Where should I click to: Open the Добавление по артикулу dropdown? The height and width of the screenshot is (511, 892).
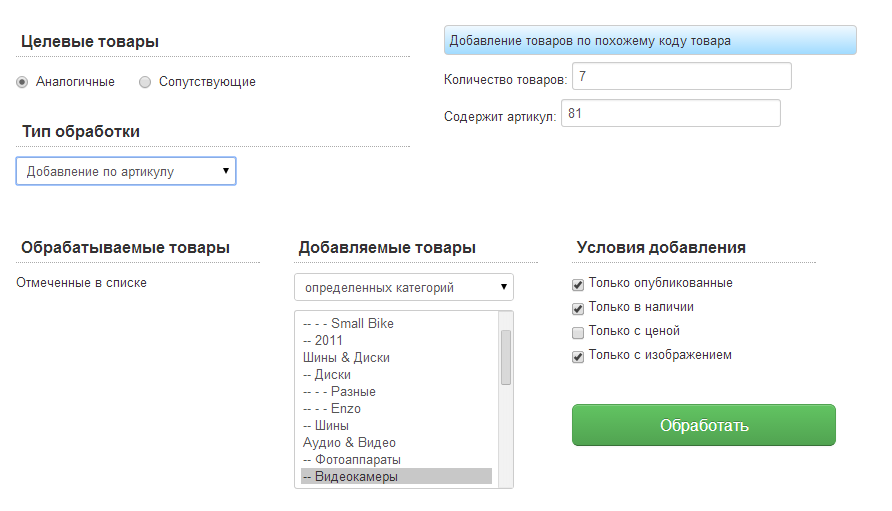126,171
